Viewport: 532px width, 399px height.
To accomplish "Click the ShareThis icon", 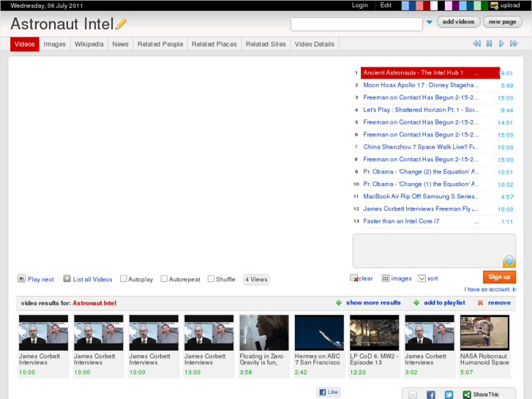I will tap(467, 395).
